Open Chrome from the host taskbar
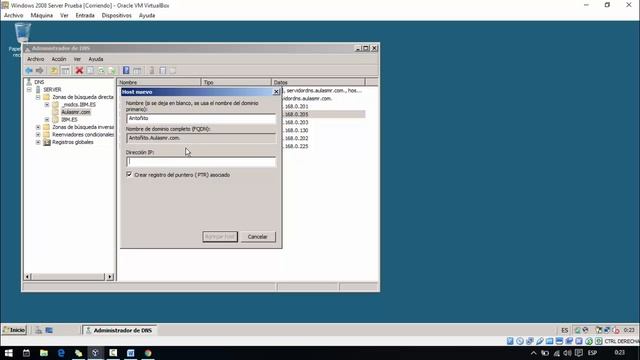Screen dimensions: 640x360 [148, 353]
